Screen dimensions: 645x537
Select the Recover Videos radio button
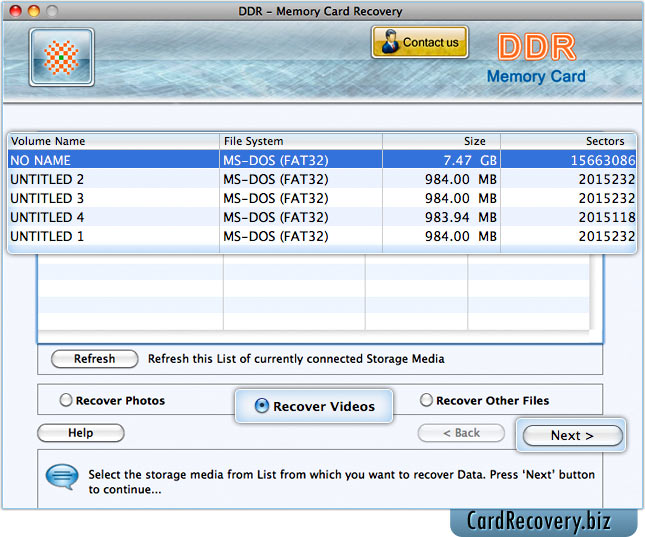(x=262, y=406)
